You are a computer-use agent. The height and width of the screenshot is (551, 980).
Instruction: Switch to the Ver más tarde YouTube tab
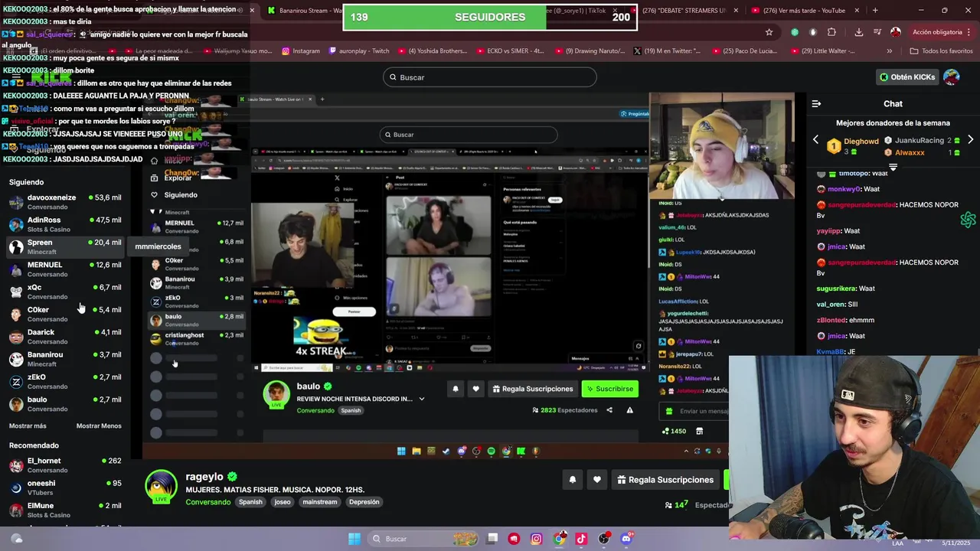(x=805, y=10)
